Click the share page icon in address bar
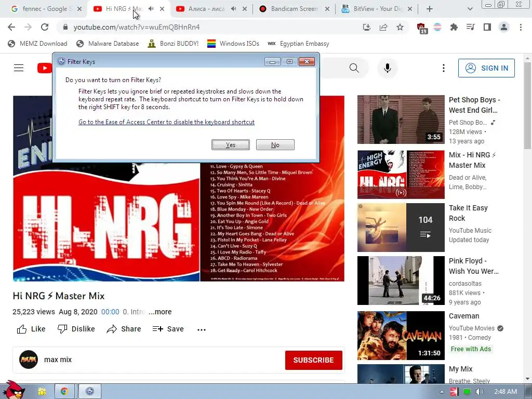The width and height of the screenshot is (532, 399). [x=383, y=27]
